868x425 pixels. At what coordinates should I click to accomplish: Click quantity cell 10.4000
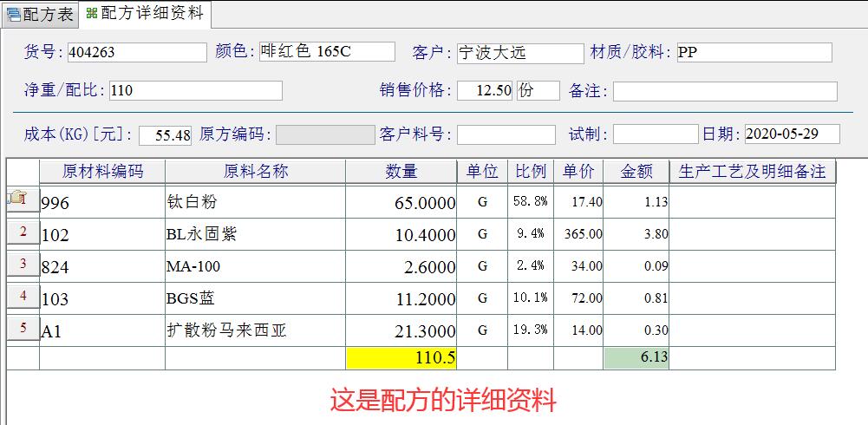click(x=401, y=234)
